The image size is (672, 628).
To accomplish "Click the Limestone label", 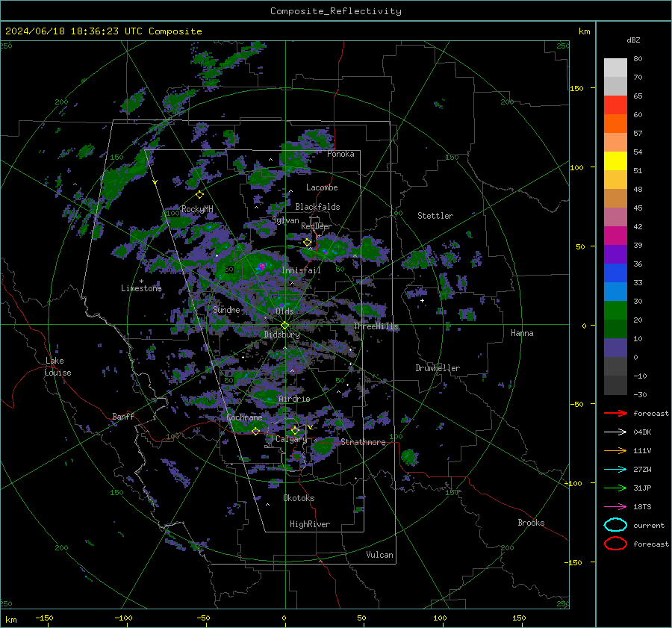I will (141, 288).
